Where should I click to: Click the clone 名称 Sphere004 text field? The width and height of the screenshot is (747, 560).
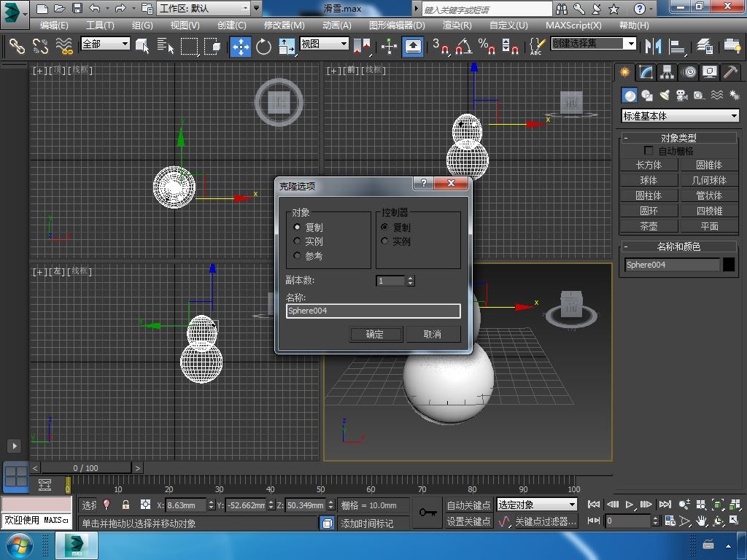373,311
